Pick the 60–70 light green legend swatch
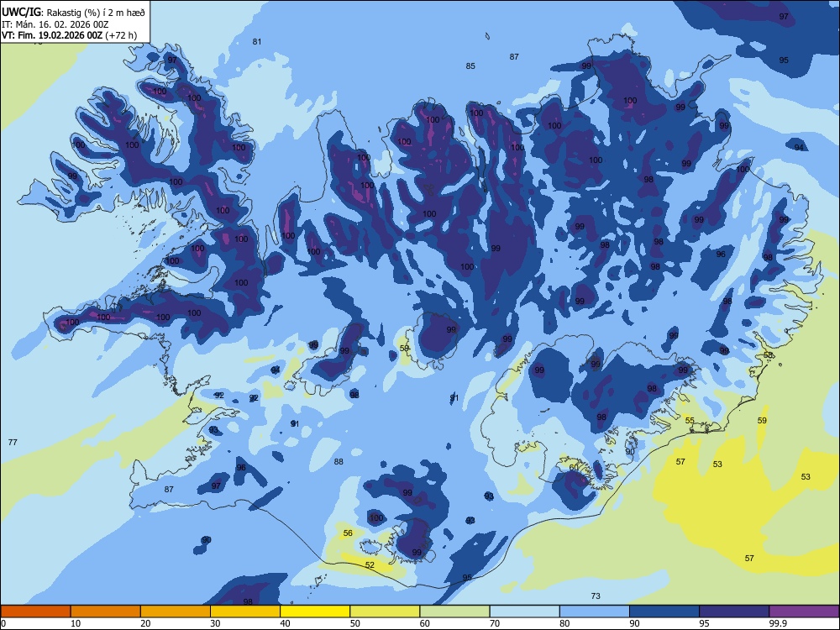The width and height of the screenshot is (840, 630). [x=454, y=612]
